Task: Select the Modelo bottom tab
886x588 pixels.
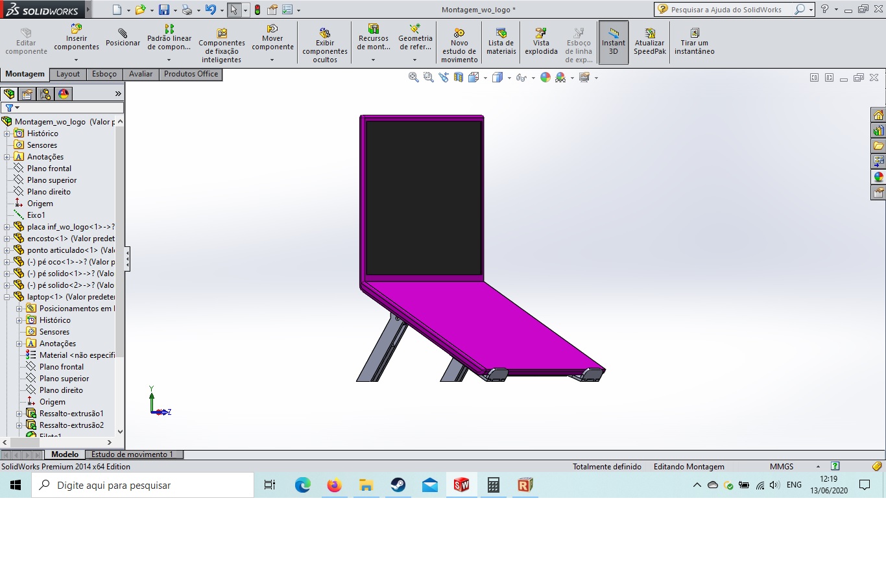Action: pos(65,454)
